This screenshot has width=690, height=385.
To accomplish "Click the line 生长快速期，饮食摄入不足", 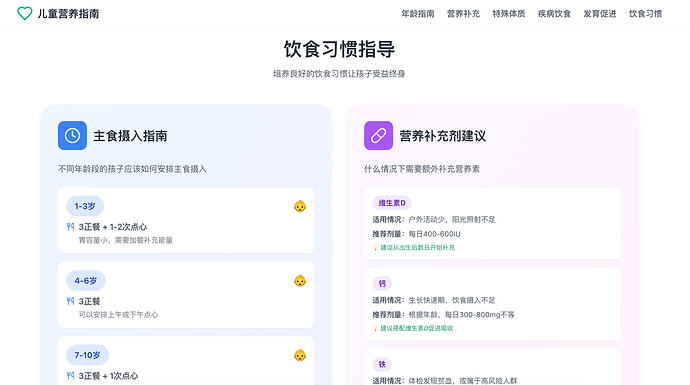I will (x=452, y=300).
